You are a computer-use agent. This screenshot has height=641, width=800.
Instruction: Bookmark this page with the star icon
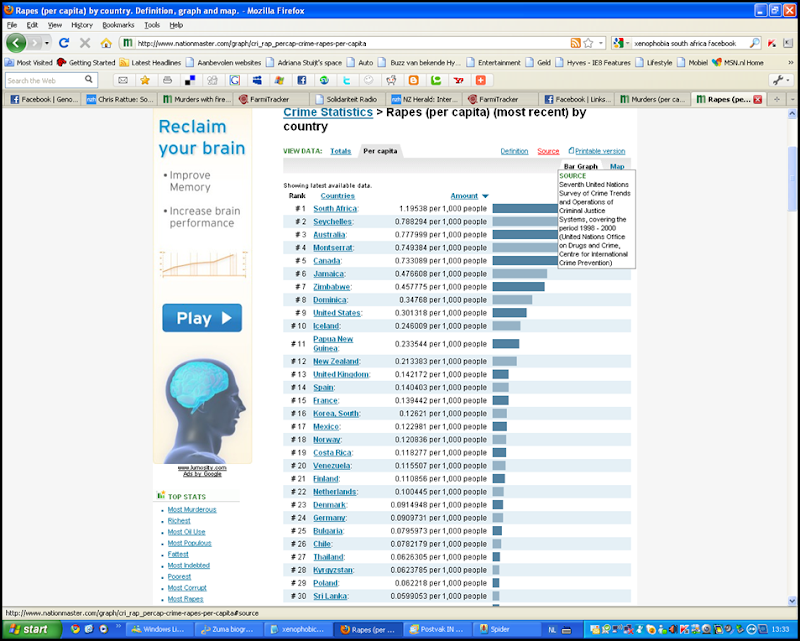(588, 43)
